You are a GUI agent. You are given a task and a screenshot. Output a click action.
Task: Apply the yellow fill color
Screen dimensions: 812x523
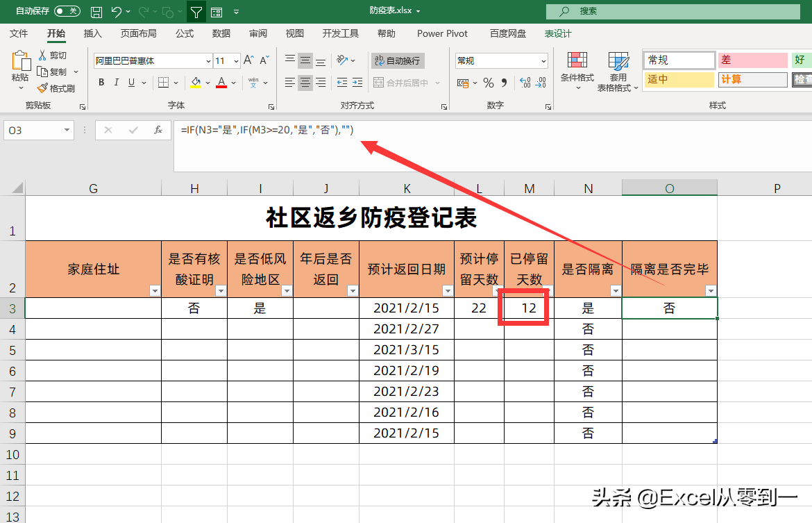196,83
